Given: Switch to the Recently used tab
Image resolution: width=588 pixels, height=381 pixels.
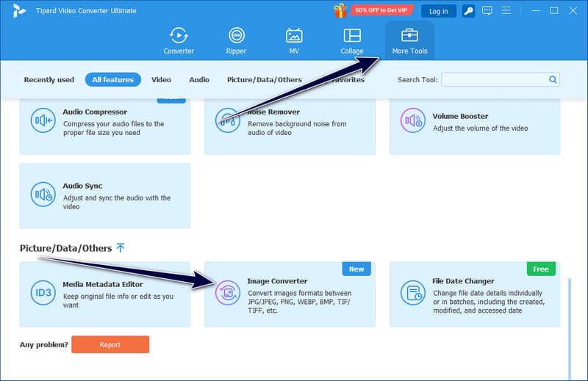Looking at the screenshot, I should click(49, 79).
